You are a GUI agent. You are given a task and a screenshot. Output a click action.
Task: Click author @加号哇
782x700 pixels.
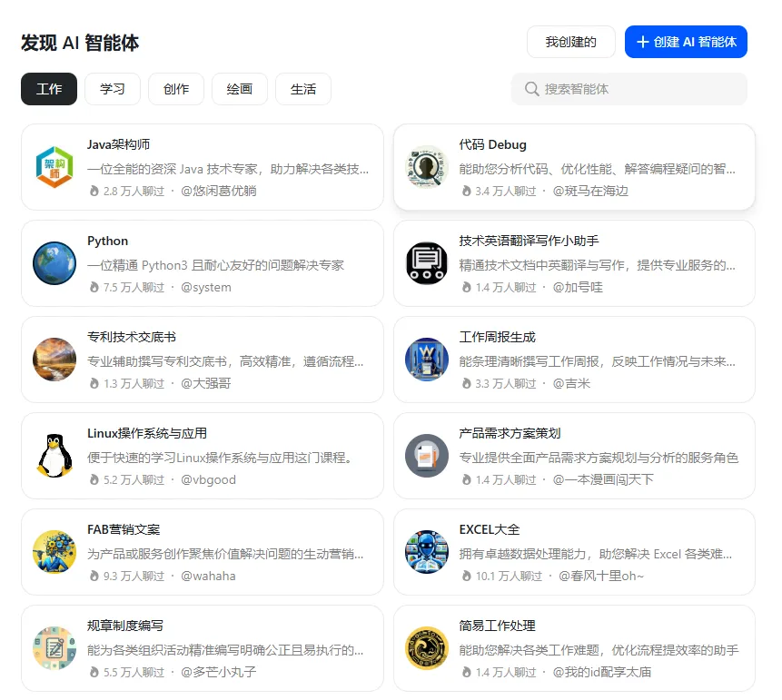point(578,287)
